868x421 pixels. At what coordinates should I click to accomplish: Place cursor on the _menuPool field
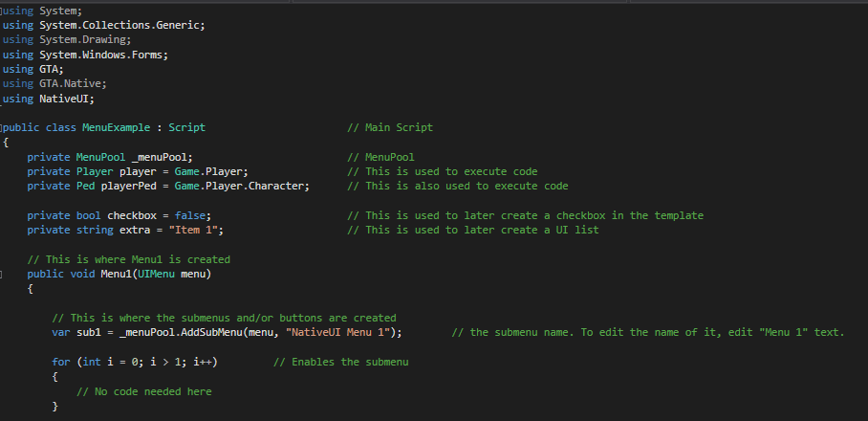coord(162,157)
